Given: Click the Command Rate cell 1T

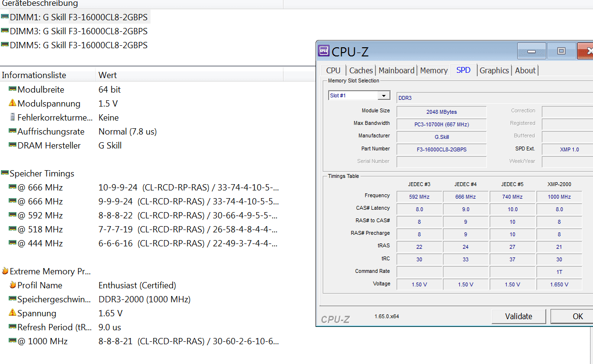Looking at the screenshot, I should [559, 271].
